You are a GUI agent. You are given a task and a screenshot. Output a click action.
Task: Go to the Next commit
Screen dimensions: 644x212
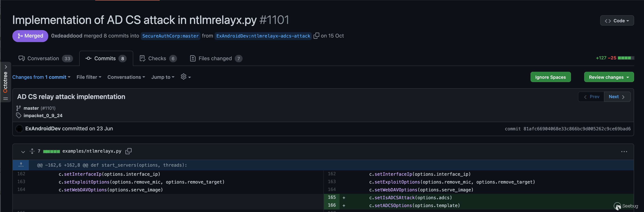click(617, 97)
